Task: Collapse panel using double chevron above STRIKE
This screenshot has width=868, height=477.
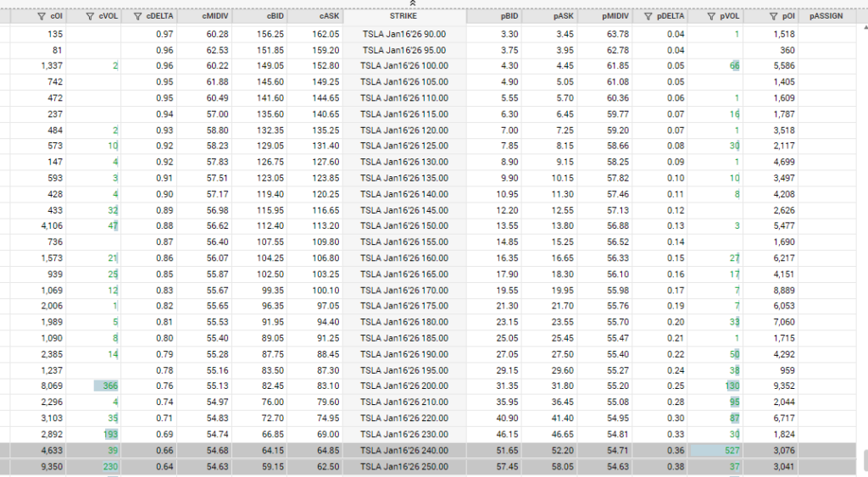Action: pyautogui.click(x=413, y=3)
